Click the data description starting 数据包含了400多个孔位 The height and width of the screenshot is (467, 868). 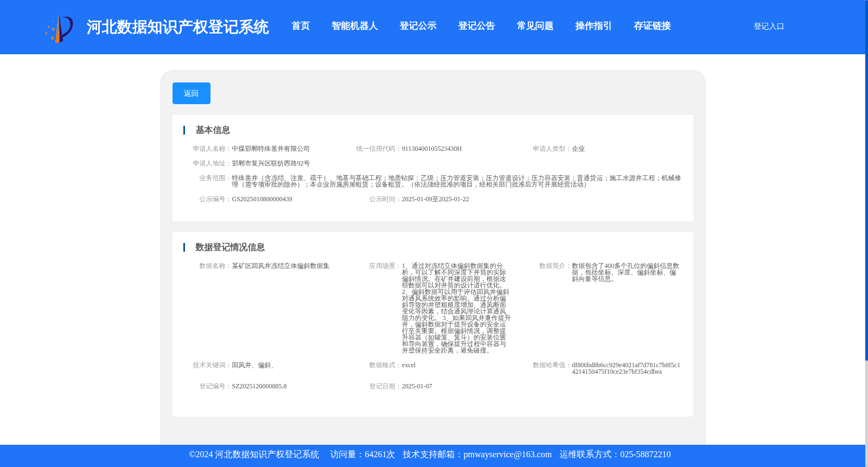click(626, 272)
